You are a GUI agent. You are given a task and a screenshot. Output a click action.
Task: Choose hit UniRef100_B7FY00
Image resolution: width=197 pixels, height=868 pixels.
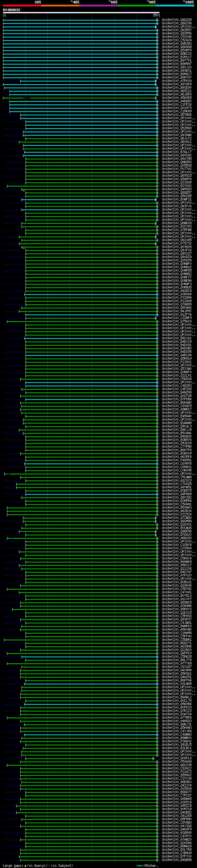pos(176,856)
